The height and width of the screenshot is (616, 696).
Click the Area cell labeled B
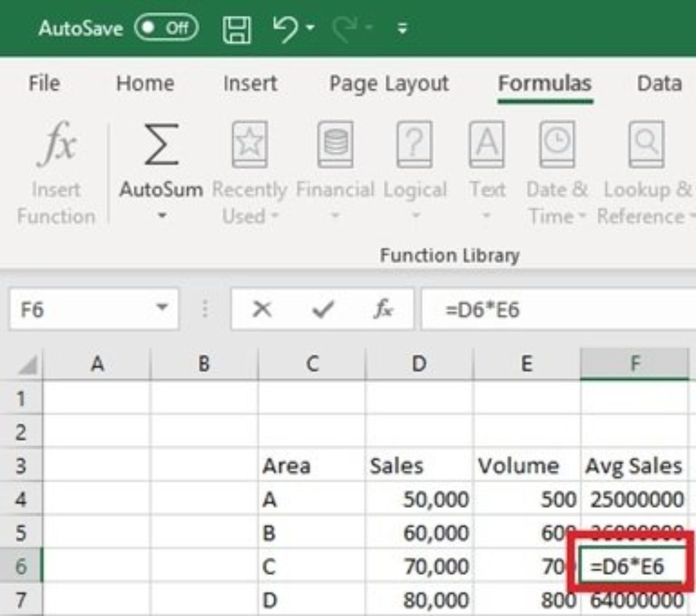(x=311, y=532)
